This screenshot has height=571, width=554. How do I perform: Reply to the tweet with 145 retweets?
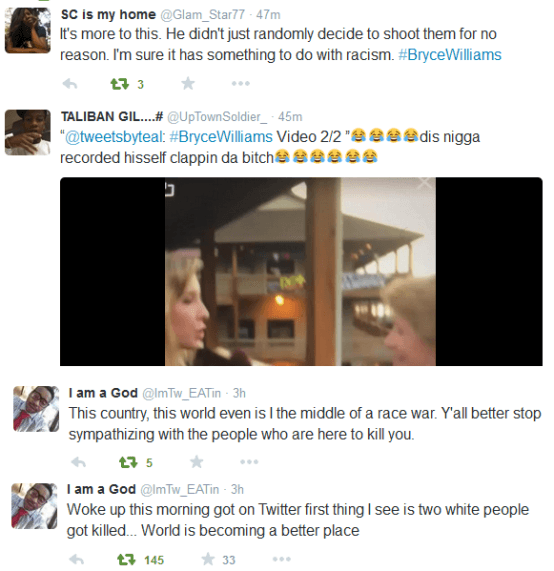pos(76,559)
